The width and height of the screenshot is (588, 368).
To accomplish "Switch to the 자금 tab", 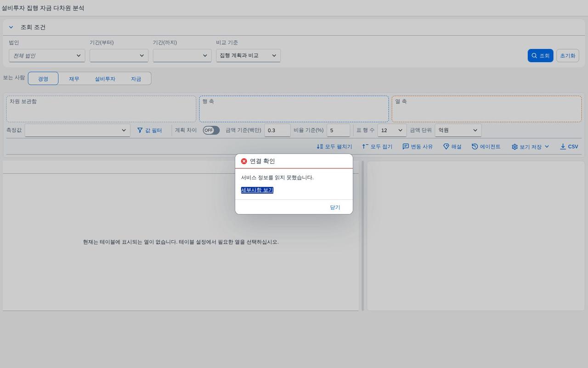I will click(136, 79).
